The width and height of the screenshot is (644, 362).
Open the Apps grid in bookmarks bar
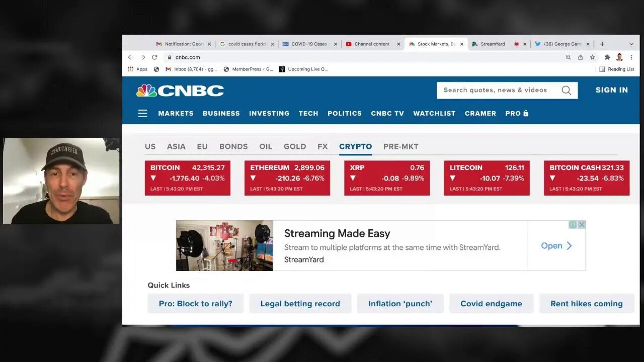[137, 69]
